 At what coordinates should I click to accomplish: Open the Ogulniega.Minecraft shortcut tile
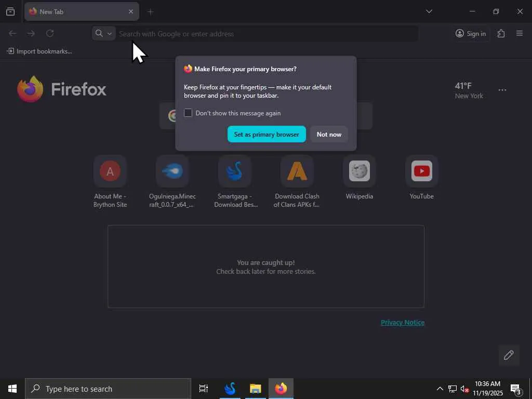click(x=172, y=181)
